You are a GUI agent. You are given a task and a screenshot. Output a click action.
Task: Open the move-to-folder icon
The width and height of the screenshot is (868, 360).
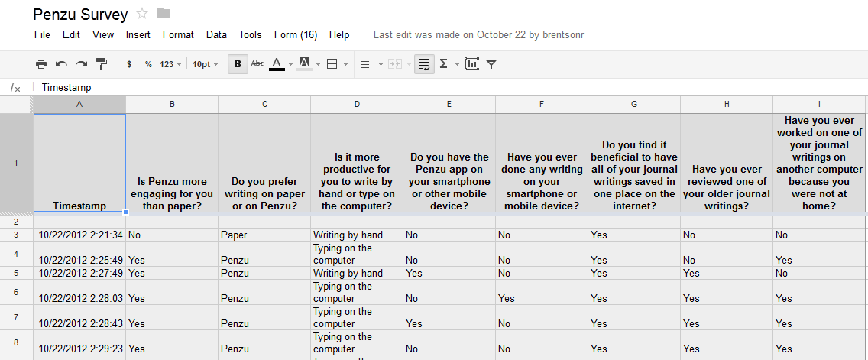click(164, 13)
